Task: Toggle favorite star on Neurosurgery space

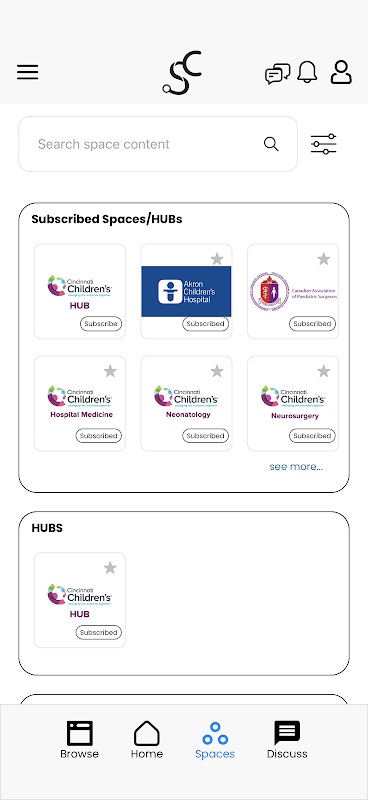Action: 324,371
